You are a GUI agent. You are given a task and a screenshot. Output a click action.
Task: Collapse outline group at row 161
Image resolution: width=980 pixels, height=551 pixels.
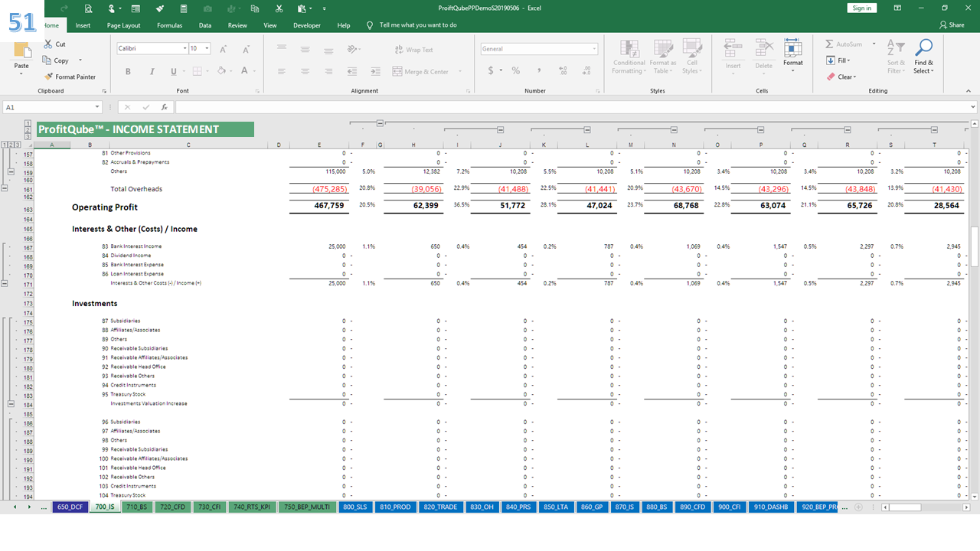click(5, 189)
